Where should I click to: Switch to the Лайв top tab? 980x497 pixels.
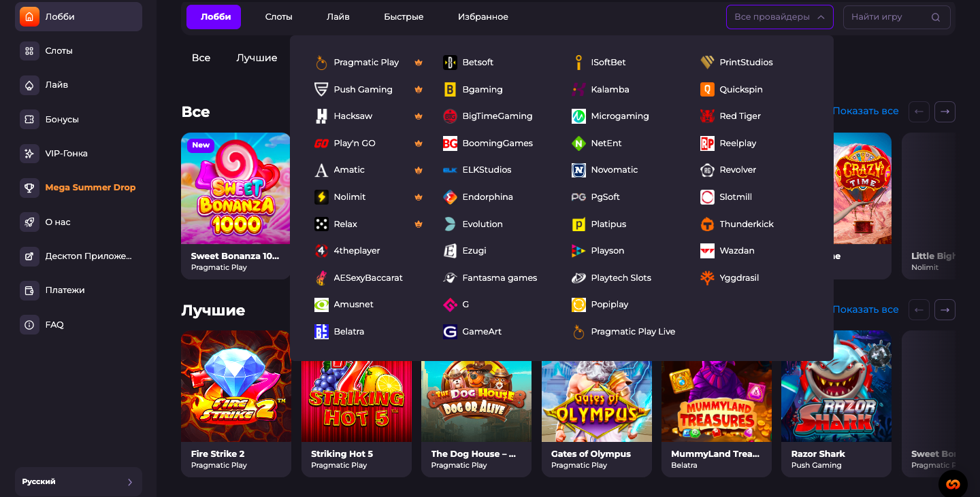point(338,17)
